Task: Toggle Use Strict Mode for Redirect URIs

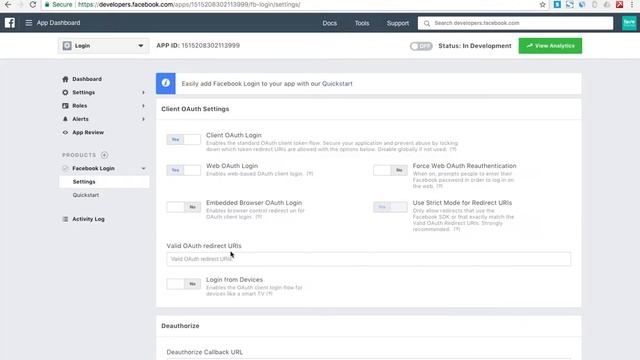Action: 390,207
